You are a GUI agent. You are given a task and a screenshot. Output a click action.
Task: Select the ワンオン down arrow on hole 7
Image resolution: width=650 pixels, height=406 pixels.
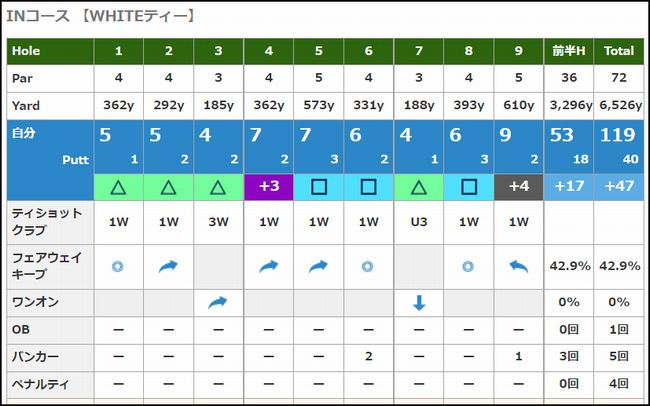pyautogui.click(x=418, y=302)
